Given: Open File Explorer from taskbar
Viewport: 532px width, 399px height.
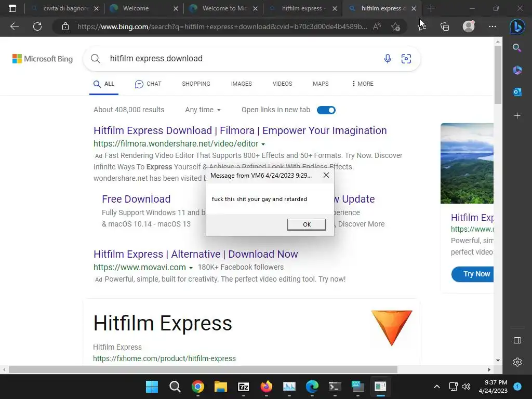Looking at the screenshot, I should [220, 387].
